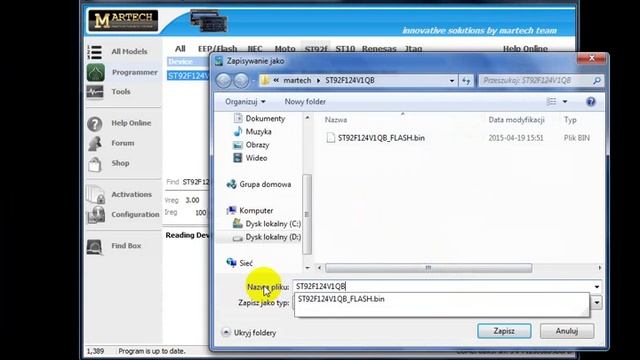Click the Zapisz button
This screenshot has width=640, height=360.
(504, 331)
